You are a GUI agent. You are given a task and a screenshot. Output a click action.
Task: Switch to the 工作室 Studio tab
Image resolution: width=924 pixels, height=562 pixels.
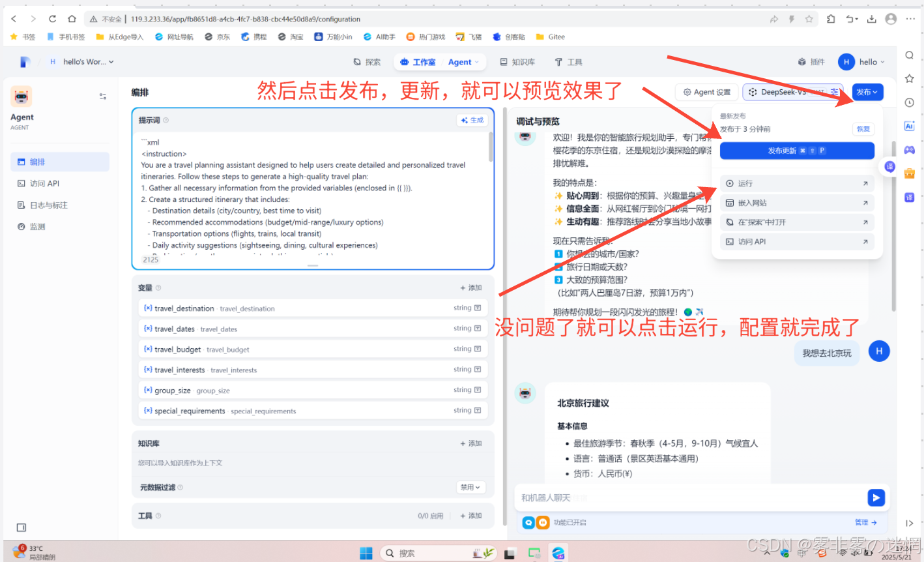418,62
